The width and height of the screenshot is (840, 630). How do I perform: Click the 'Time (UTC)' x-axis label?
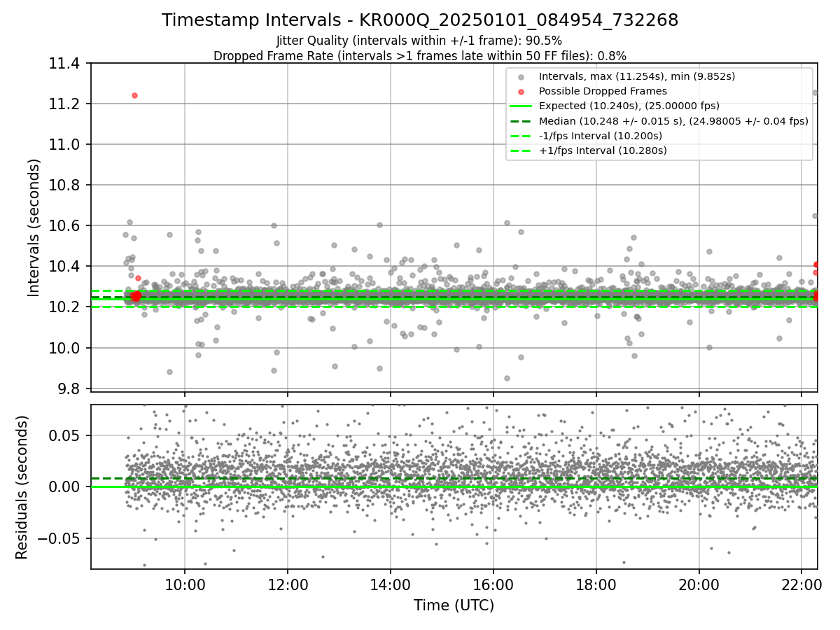tap(454, 605)
